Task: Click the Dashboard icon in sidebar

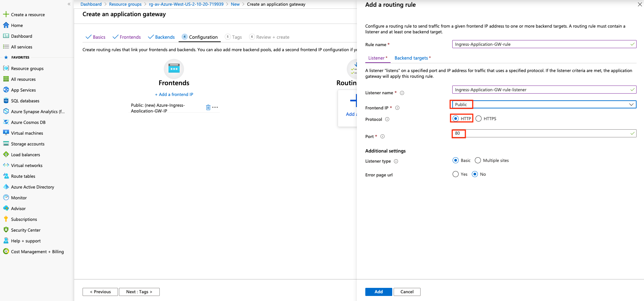Action: 6,36
